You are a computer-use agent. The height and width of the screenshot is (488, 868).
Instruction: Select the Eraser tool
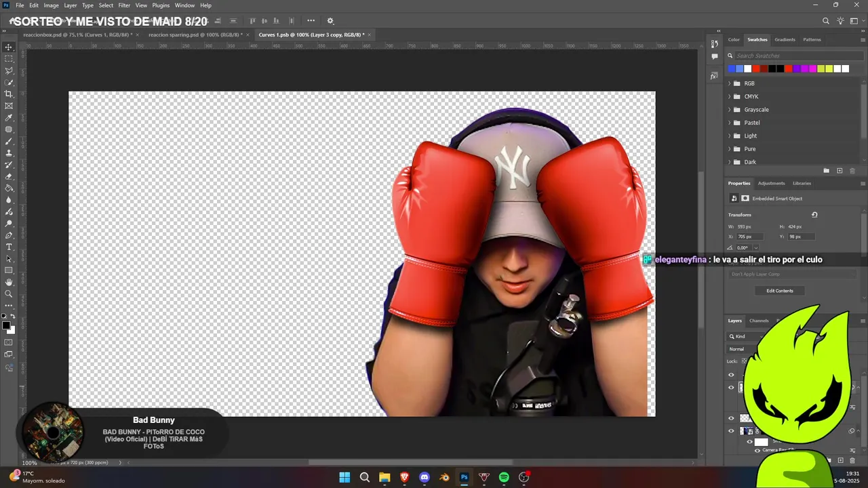pyautogui.click(x=9, y=176)
